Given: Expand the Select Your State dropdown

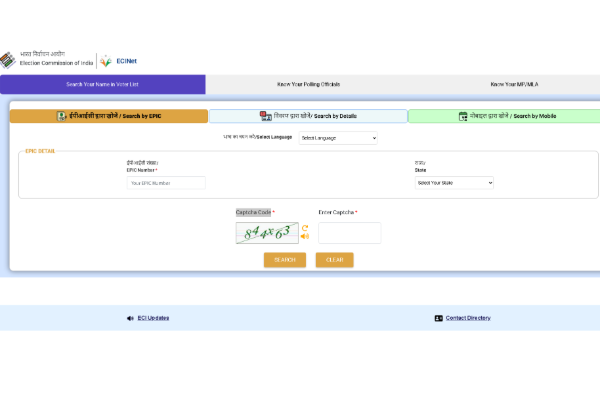Looking at the screenshot, I should pyautogui.click(x=454, y=183).
